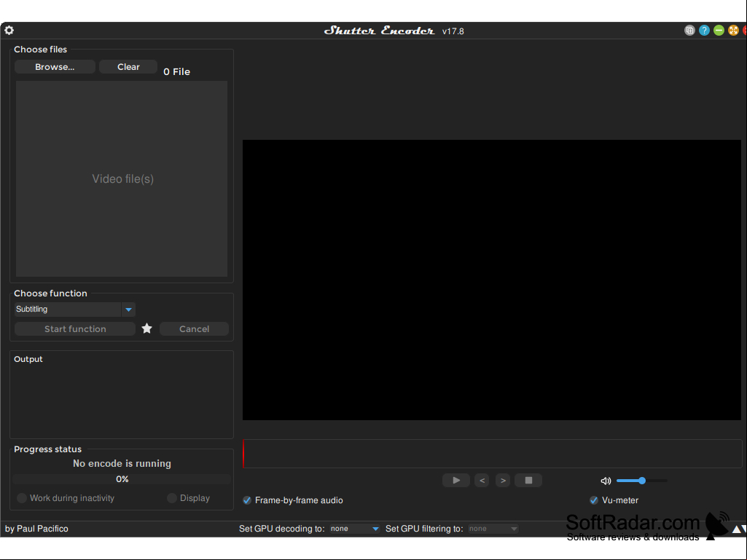Click the Output panel area

click(122, 395)
